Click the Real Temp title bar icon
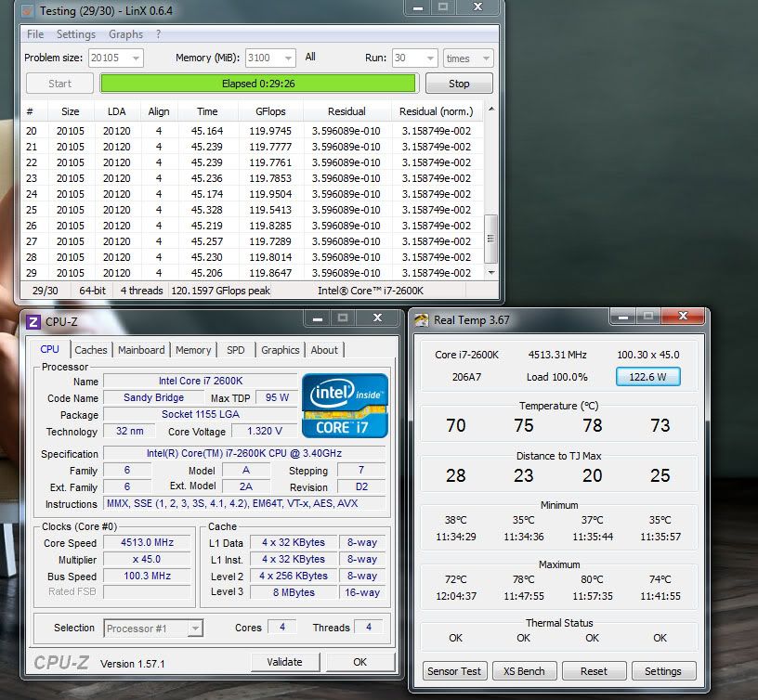The image size is (758, 700). [x=422, y=319]
